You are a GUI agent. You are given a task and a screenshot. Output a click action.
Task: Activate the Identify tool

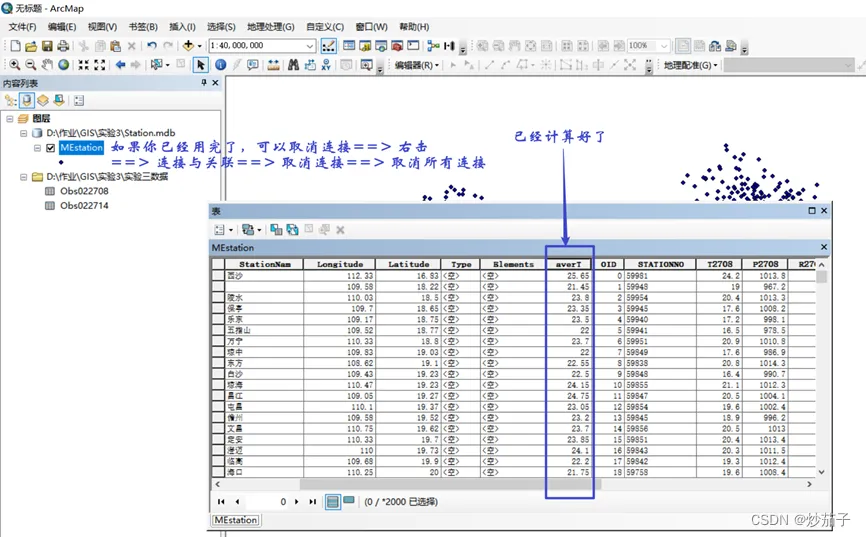tap(220, 65)
